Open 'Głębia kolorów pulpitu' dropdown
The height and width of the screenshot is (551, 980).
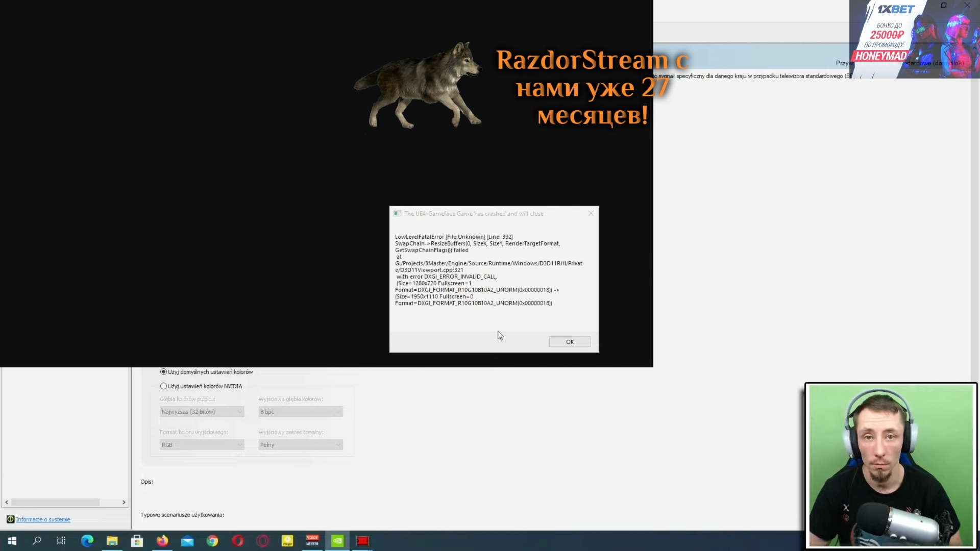click(202, 412)
